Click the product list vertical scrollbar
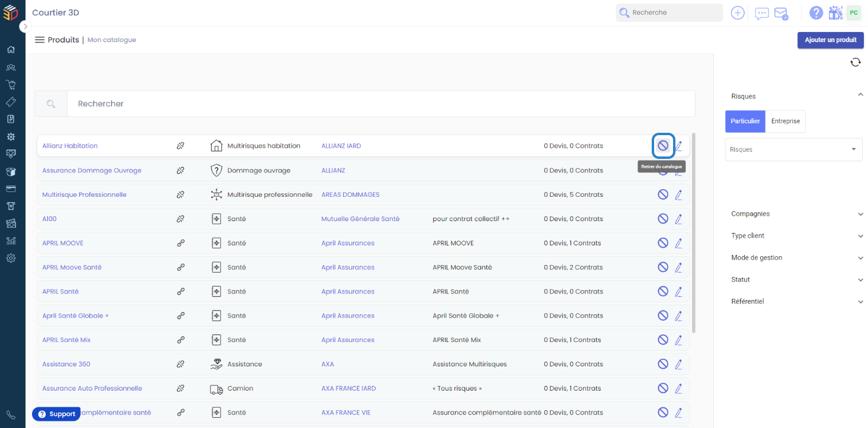 tap(693, 233)
